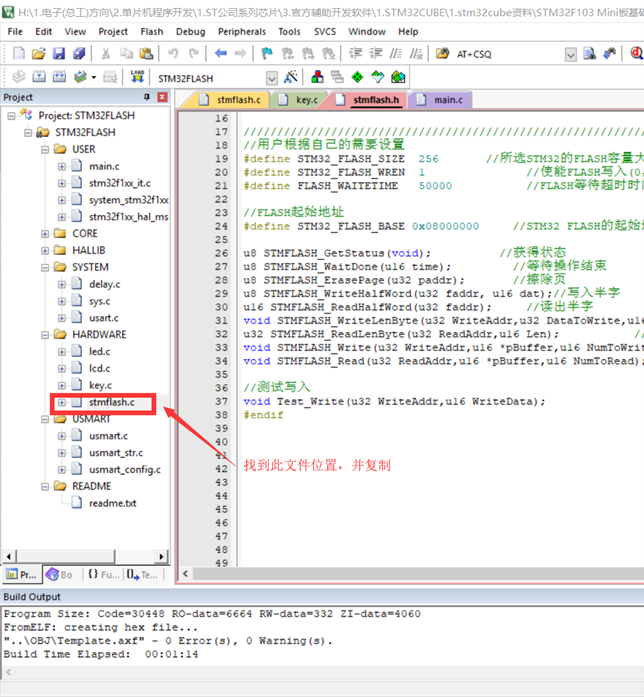
Task: Select stmflash.c in HARDWARE group
Action: click(111, 402)
